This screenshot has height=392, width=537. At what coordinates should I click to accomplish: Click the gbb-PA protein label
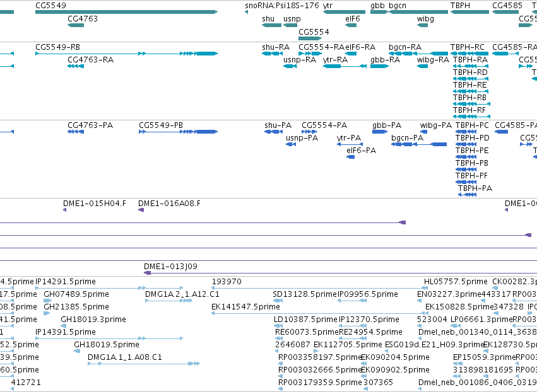pos(387,125)
